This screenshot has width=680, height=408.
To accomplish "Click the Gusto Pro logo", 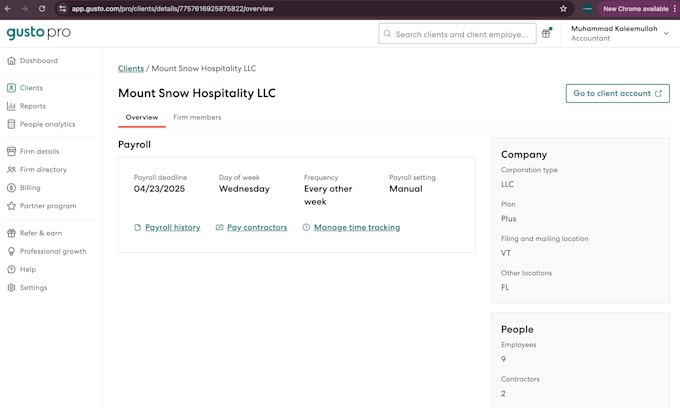I will point(39,33).
